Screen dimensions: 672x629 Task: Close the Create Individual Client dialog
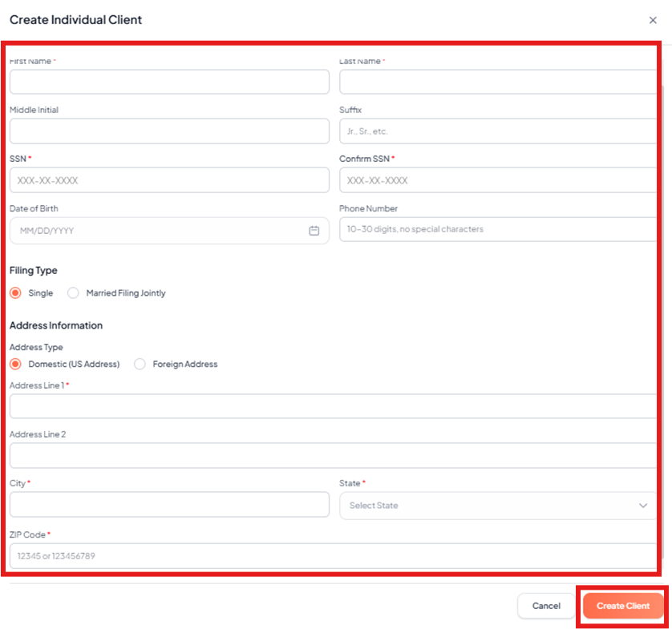click(x=653, y=20)
